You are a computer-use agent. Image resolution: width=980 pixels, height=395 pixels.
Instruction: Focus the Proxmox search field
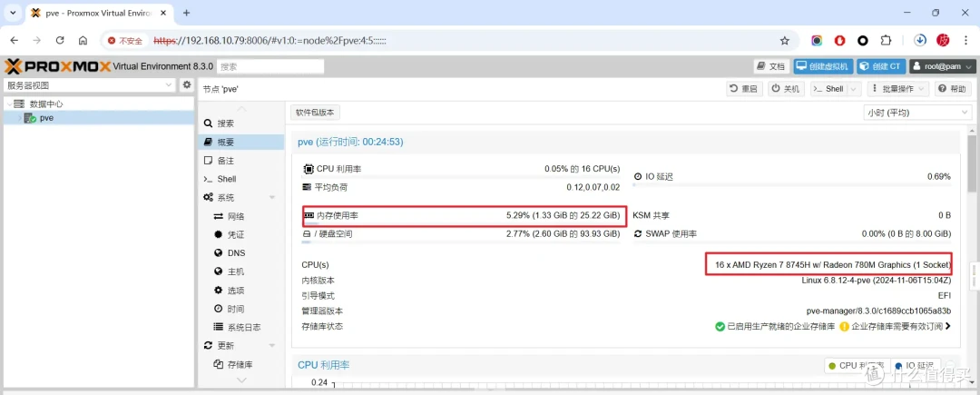tap(271, 66)
